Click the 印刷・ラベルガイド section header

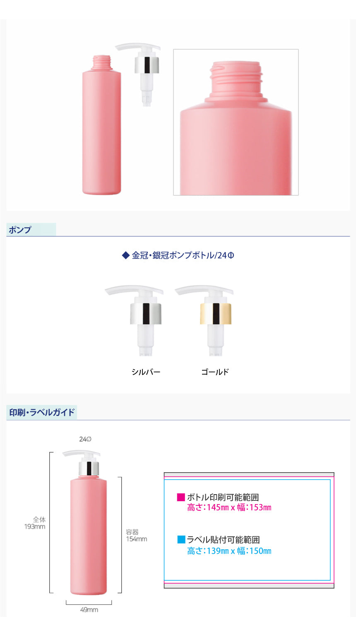point(42,413)
